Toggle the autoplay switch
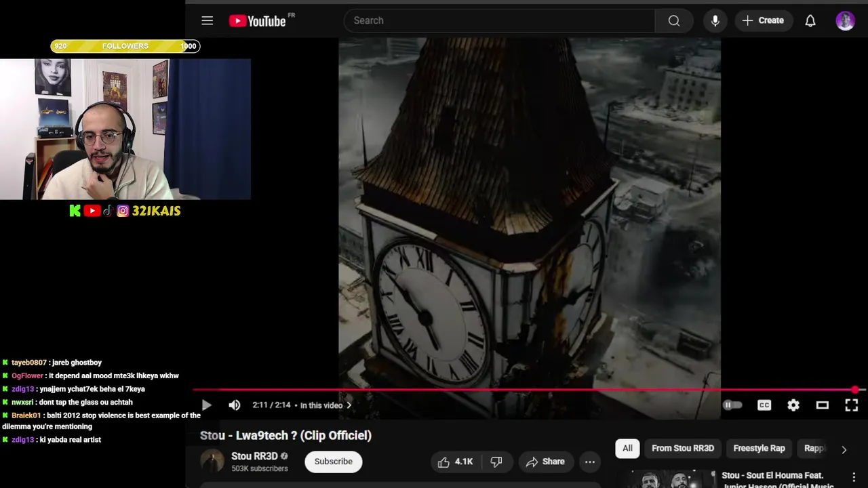 click(732, 405)
